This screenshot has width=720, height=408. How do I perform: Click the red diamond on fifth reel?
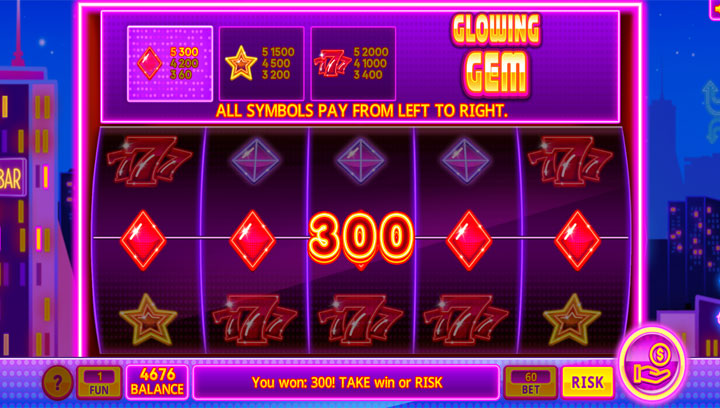[577, 240]
